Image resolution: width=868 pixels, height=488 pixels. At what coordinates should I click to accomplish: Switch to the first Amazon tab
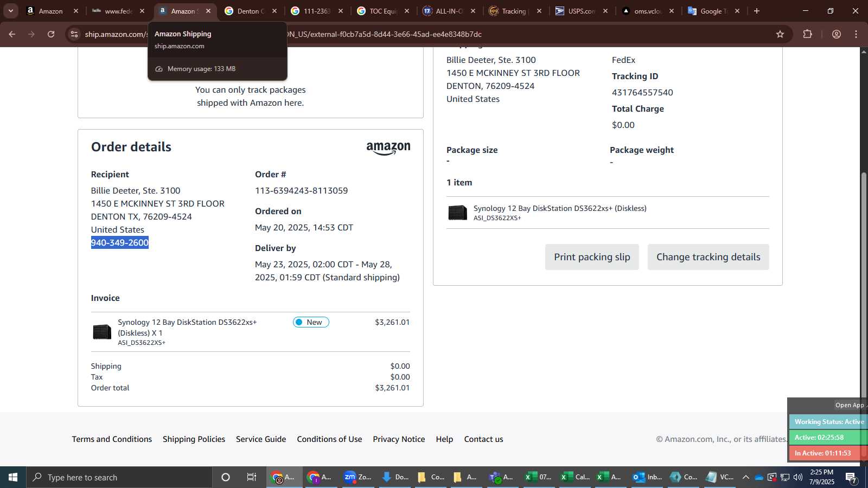click(x=51, y=11)
